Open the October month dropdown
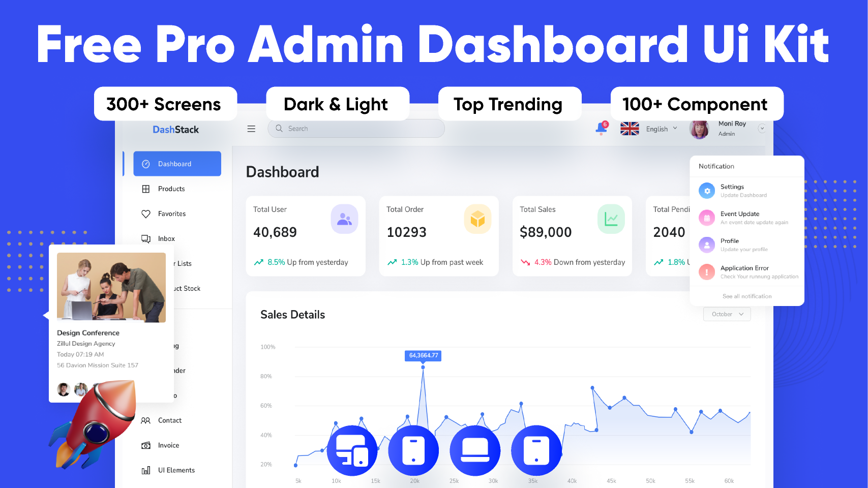Image resolution: width=868 pixels, height=488 pixels. (727, 314)
